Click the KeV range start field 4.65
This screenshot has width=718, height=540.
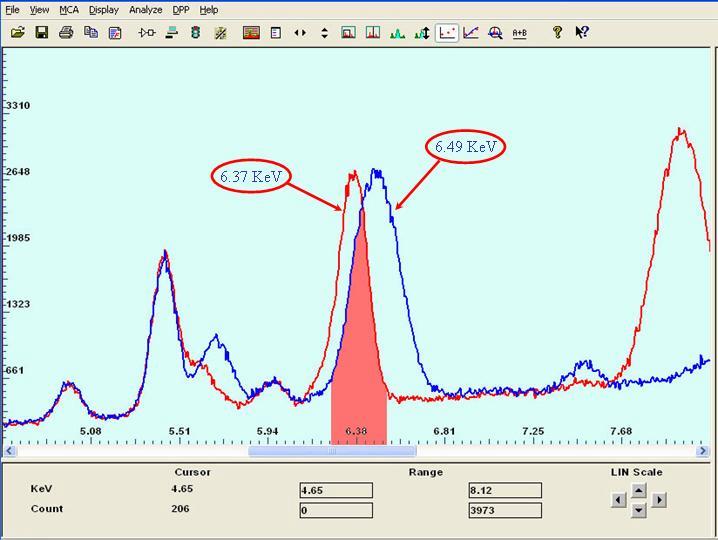click(336, 490)
